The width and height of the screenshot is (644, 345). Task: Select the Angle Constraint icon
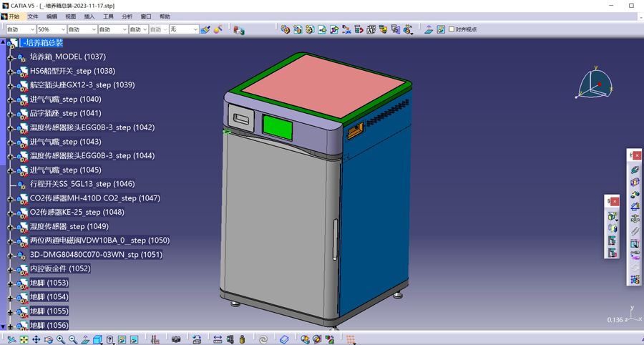click(x=635, y=207)
